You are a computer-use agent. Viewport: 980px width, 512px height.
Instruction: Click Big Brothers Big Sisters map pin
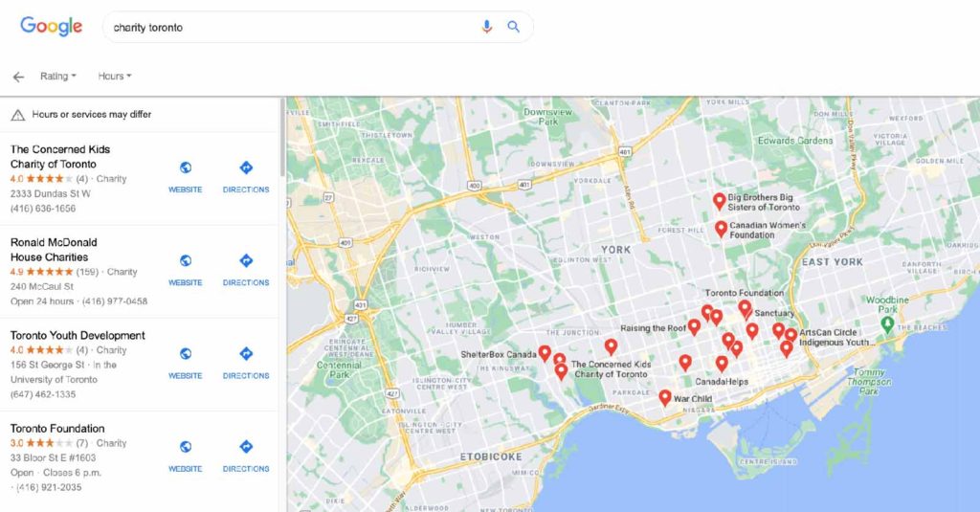pyautogui.click(x=720, y=200)
